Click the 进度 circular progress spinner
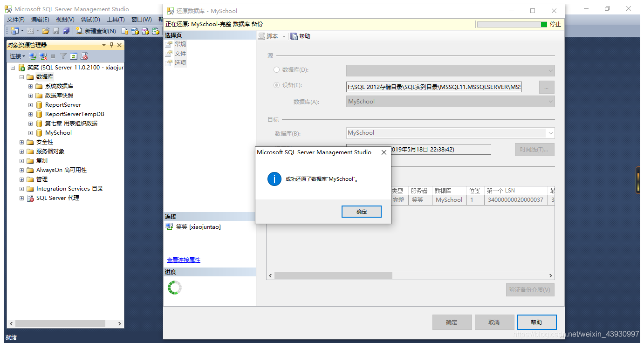644x343 pixels. [175, 288]
